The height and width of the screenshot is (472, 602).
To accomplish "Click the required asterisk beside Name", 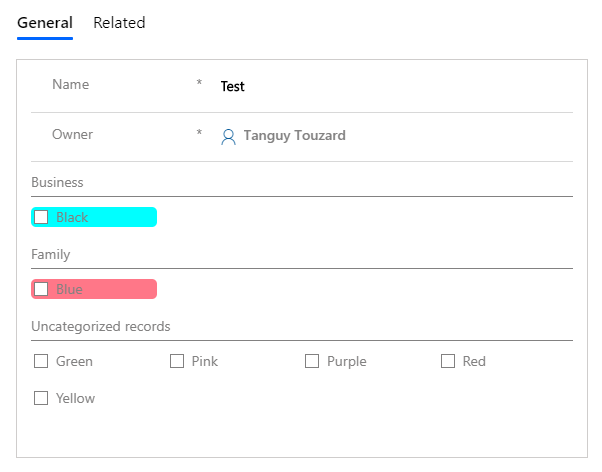I will (x=199, y=85).
